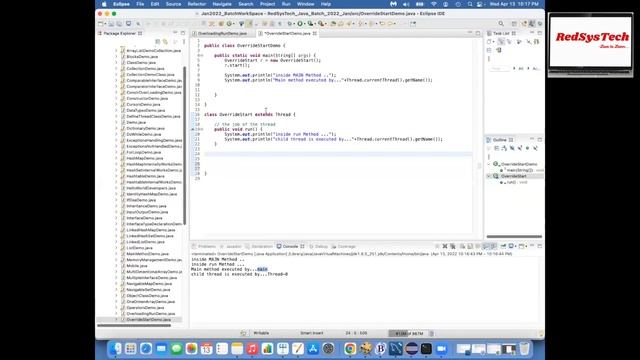Select main(String[]) in Outline

(x=520, y=170)
